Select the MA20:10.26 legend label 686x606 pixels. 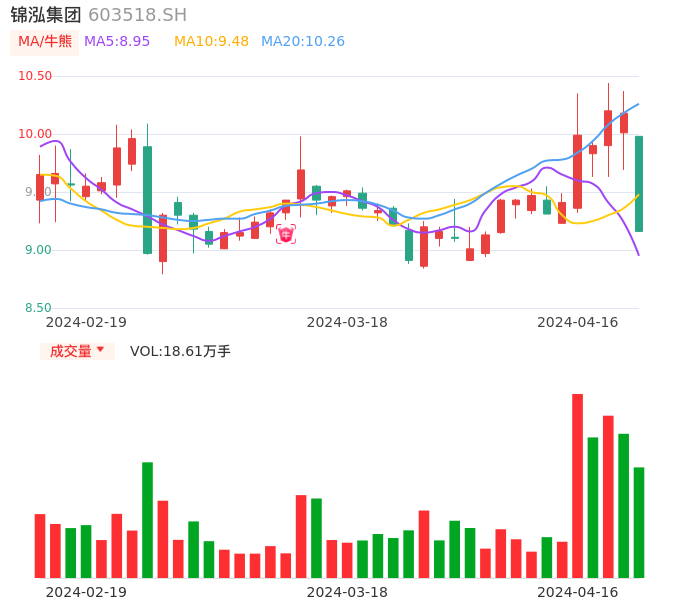[303, 42]
